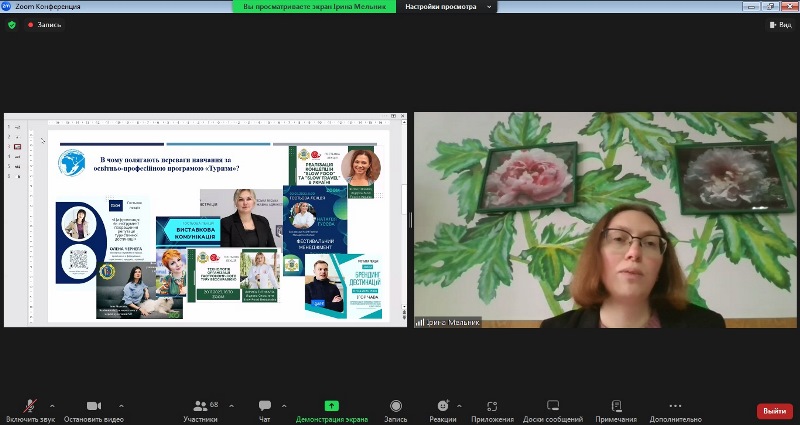Click the Вид view layout button
The height and width of the screenshot is (425, 800).
tap(779, 25)
